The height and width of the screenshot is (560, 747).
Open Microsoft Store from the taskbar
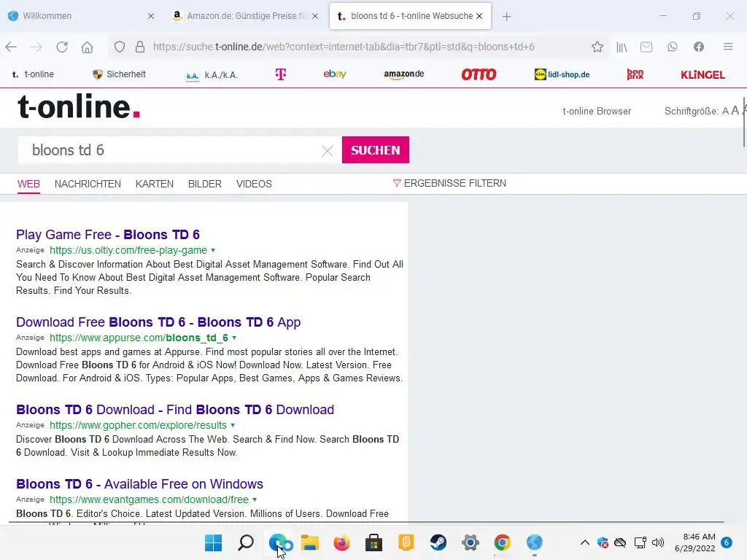pyautogui.click(x=374, y=542)
